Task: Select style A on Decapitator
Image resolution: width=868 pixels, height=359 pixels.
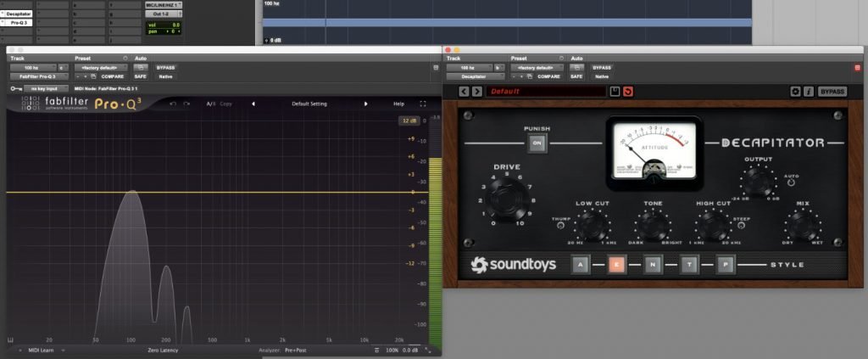Action: click(x=580, y=265)
